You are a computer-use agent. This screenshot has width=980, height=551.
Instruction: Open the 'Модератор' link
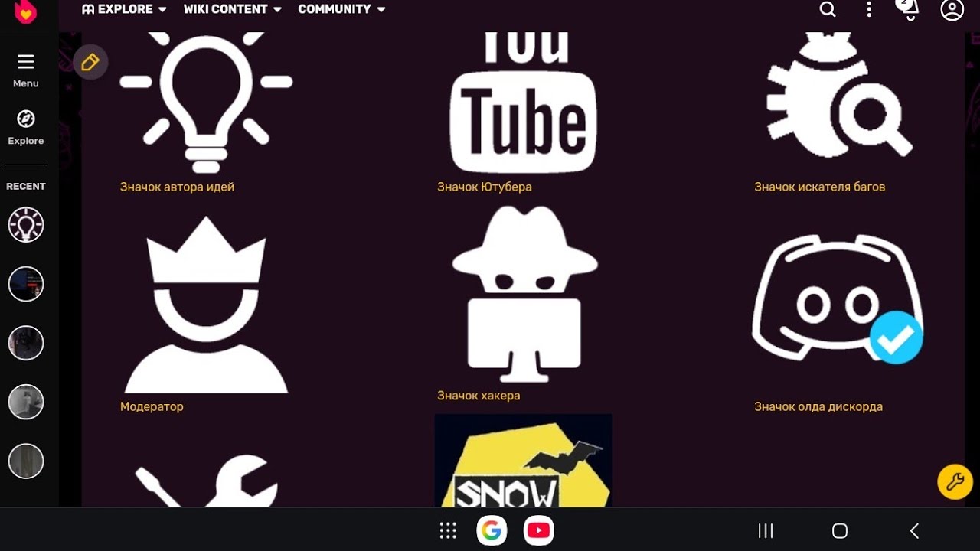coord(152,406)
